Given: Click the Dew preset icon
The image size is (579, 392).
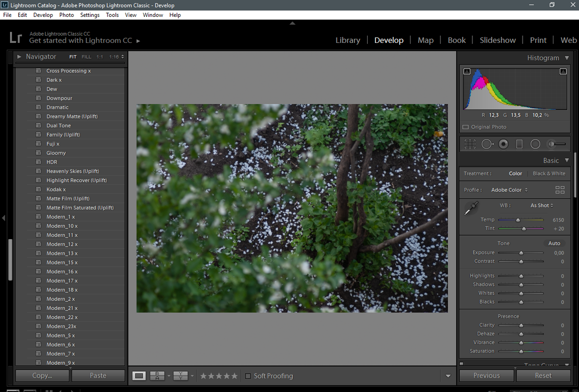Looking at the screenshot, I should point(38,89).
